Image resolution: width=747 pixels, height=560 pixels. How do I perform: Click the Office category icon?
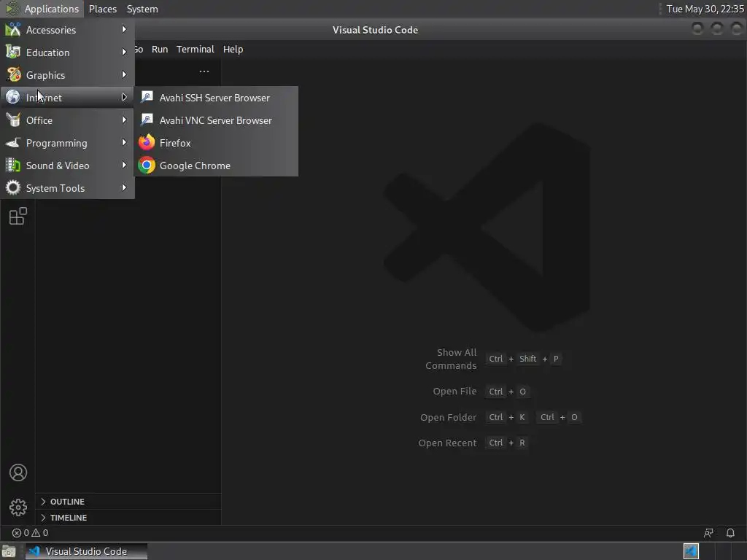13,120
